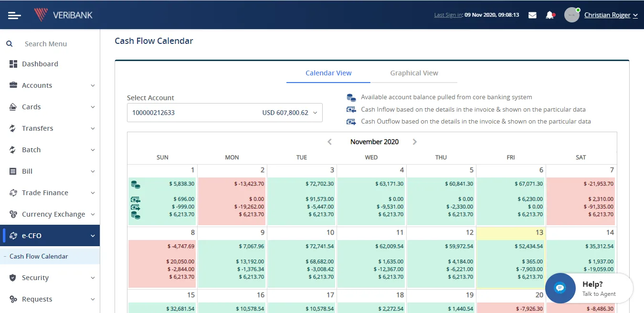Select the November 13 calendar cell
The height and width of the screenshot is (313, 644).
[x=511, y=258]
